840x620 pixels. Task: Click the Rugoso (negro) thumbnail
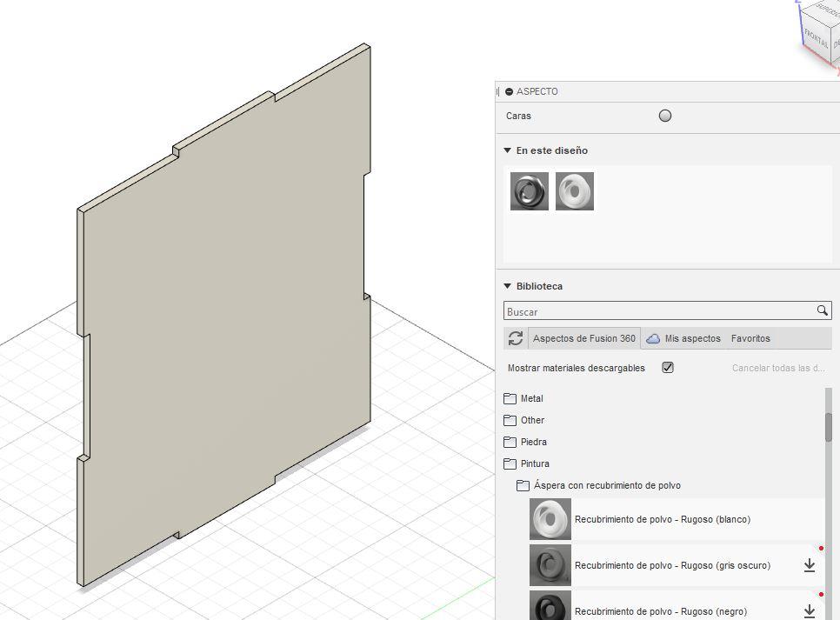tap(550, 605)
